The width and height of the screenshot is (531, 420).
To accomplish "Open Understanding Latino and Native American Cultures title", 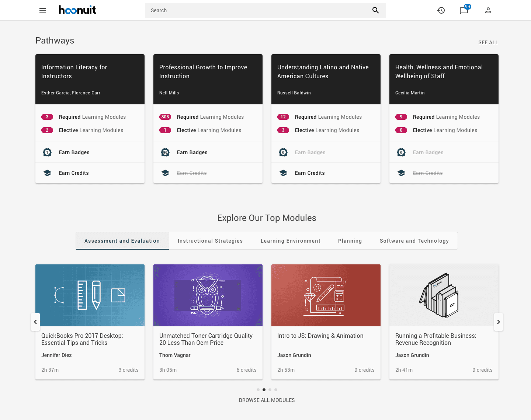I will [323, 72].
